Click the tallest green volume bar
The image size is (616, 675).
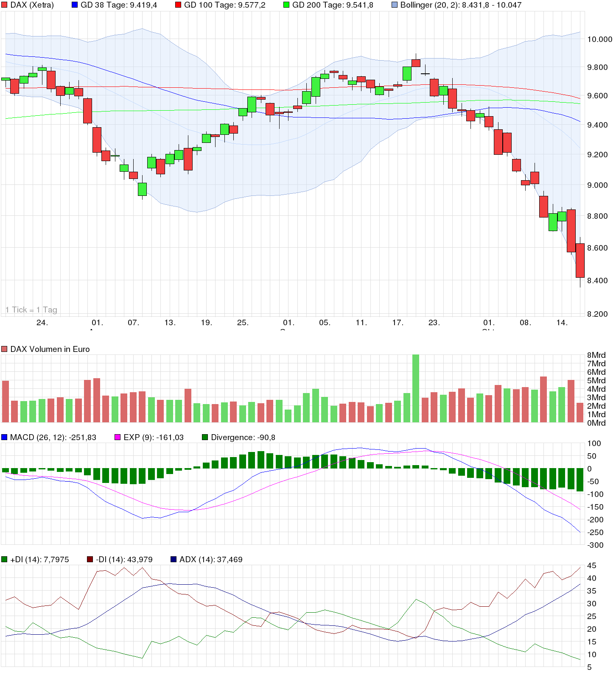pos(416,388)
